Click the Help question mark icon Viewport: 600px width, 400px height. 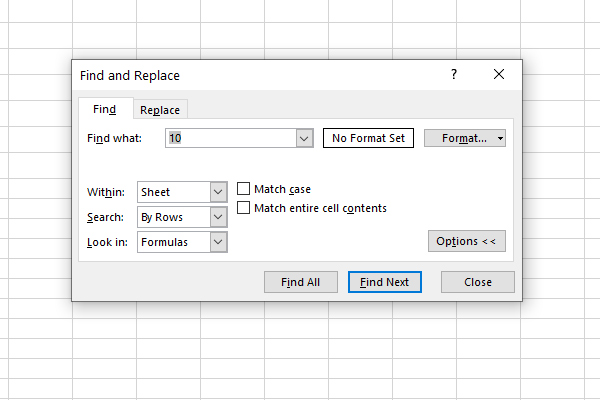coord(453,75)
